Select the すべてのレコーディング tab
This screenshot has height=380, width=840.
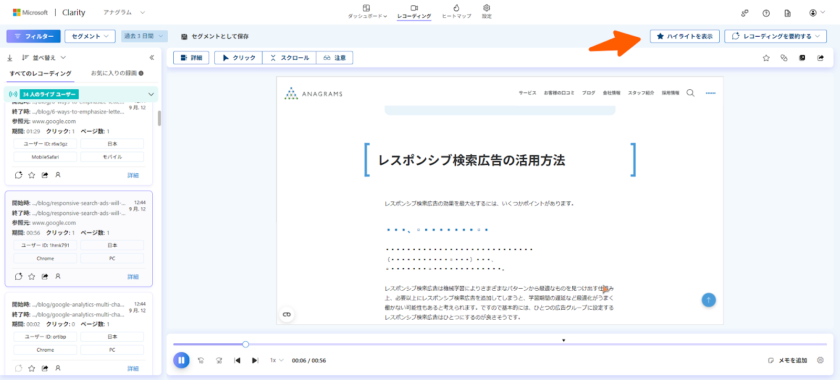click(41, 73)
